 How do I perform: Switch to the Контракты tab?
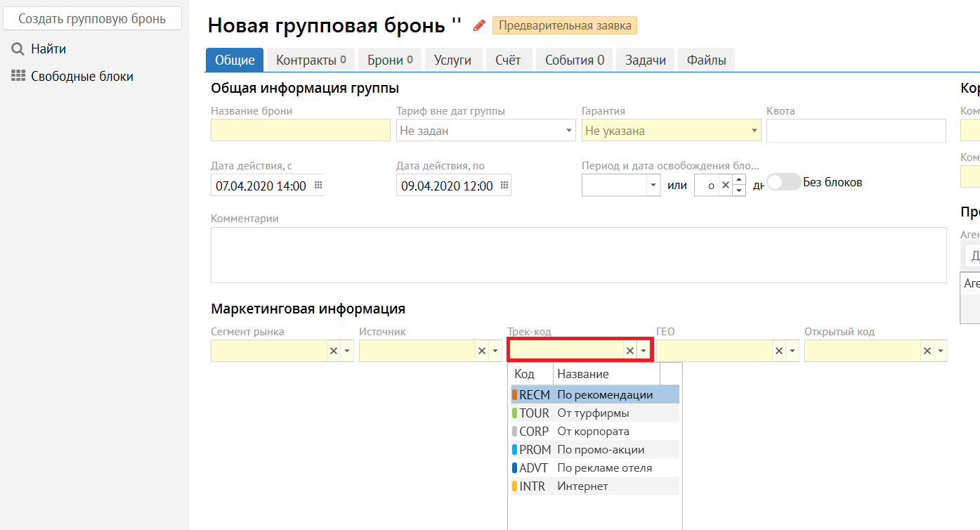(311, 60)
